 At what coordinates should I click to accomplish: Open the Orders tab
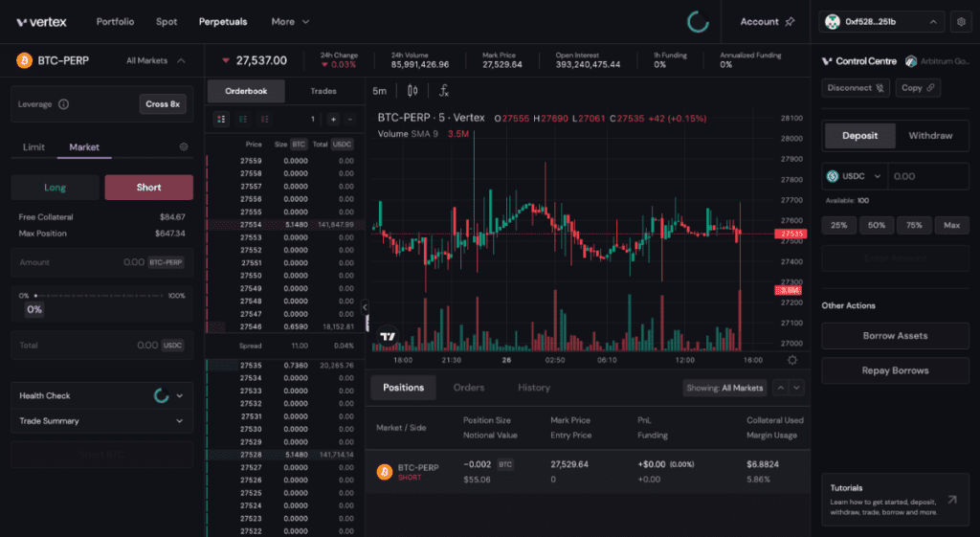coord(469,388)
